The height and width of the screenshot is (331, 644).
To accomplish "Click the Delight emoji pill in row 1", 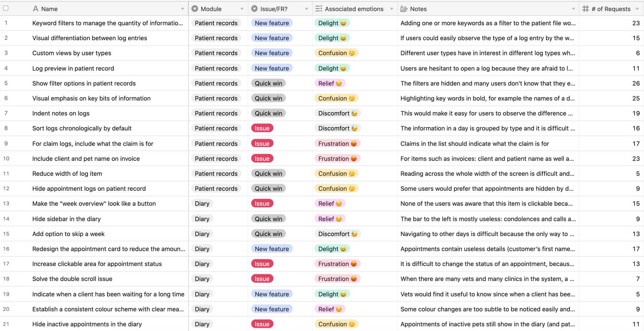I will pyautogui.click(x=332, y=23).
